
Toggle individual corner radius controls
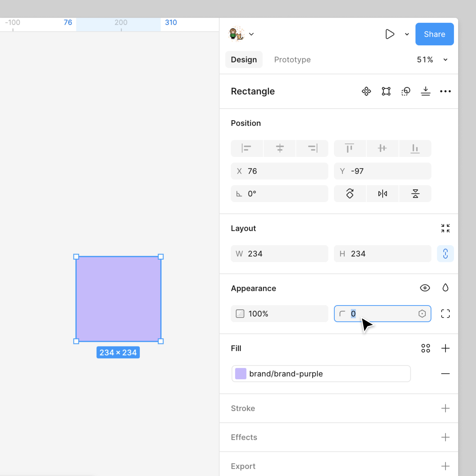pyautogui.click(x=445, y=314)
